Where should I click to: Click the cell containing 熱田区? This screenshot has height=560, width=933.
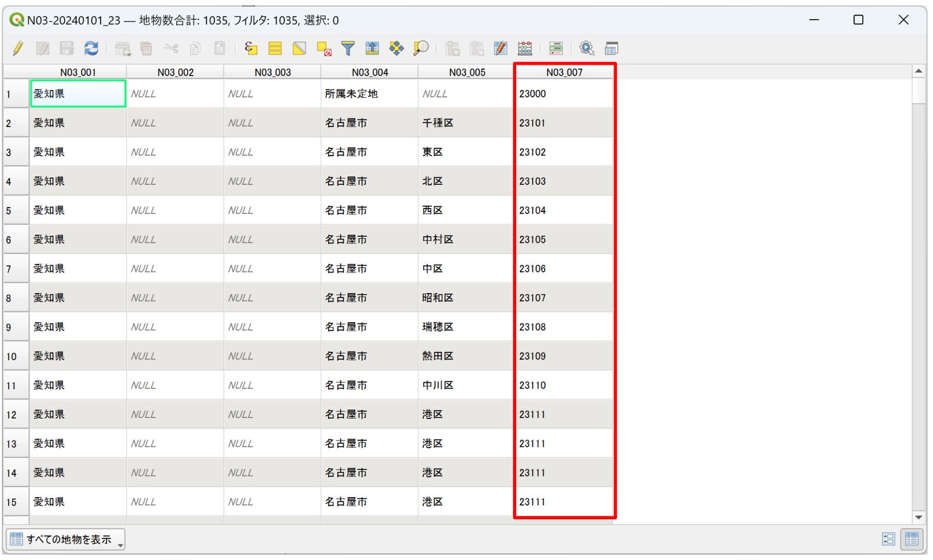point(467,356)
